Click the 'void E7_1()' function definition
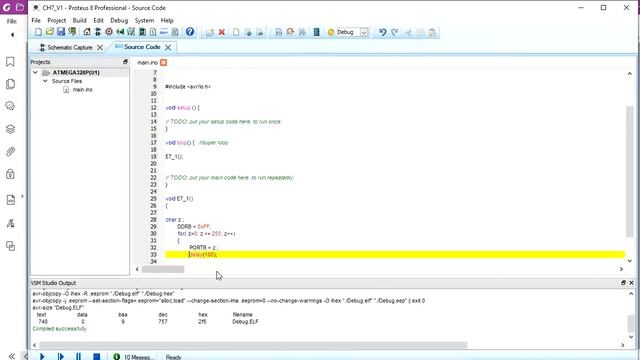 click(179, 198)
